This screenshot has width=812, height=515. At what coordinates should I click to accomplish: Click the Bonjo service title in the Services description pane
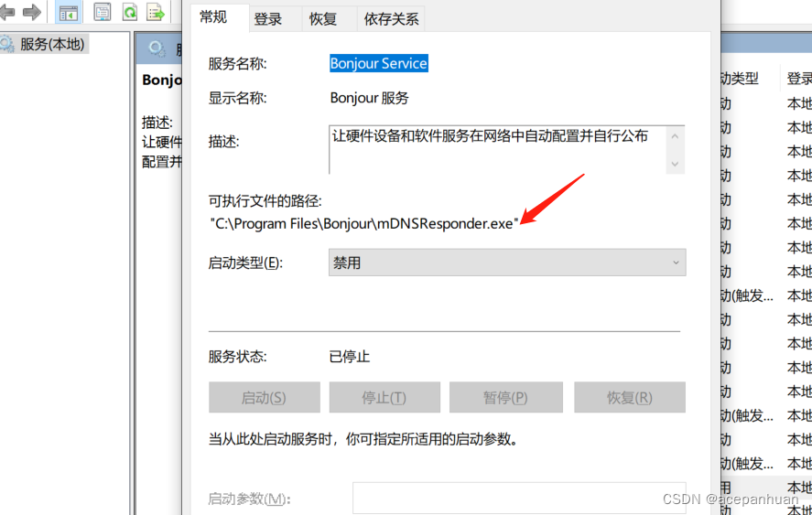pos(161,80)
